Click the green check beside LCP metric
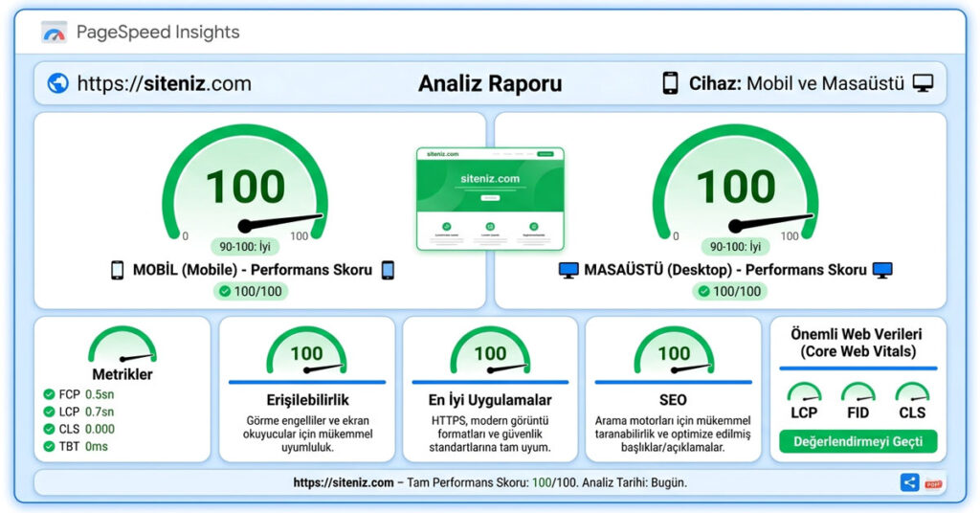This screenshot has width=980, height=513. [49, 412]
